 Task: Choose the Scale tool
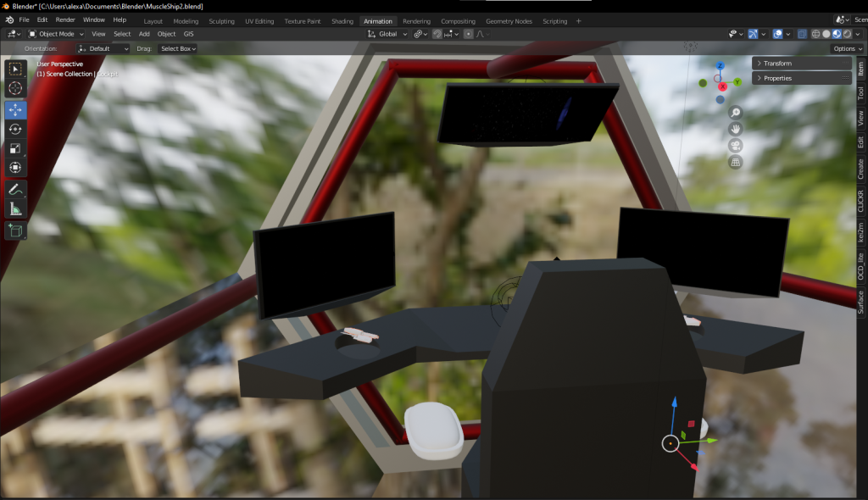[15, 148]
